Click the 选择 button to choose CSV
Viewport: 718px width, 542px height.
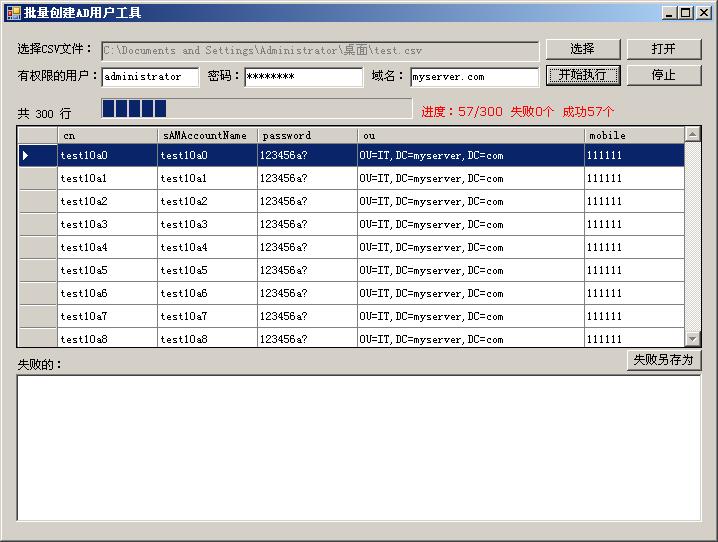[582, 49]
